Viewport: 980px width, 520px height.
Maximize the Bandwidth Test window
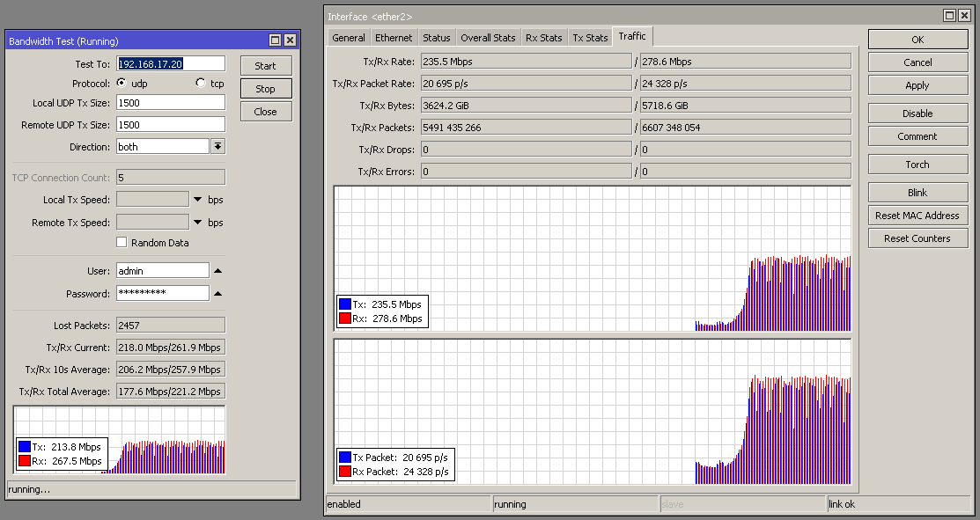tap(275, 40)
